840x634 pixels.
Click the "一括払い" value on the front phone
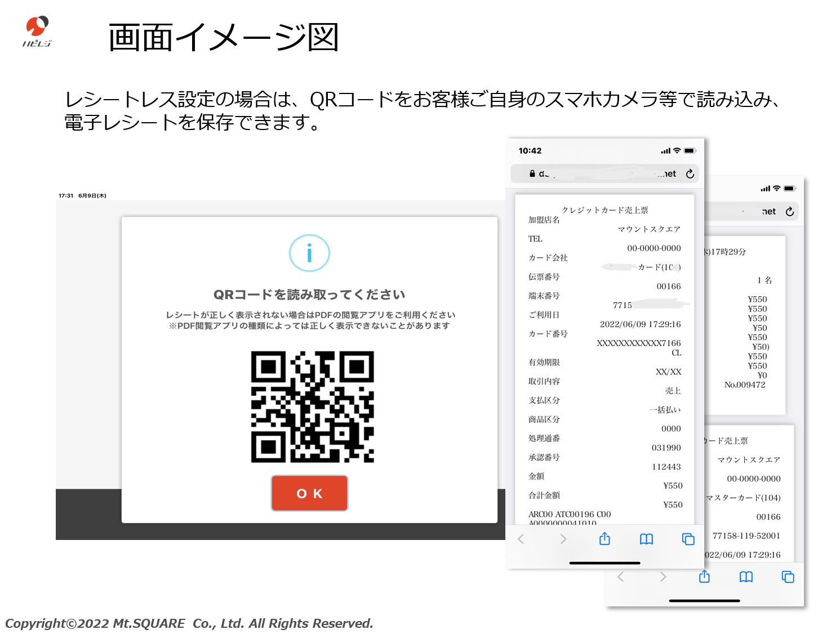665,410
